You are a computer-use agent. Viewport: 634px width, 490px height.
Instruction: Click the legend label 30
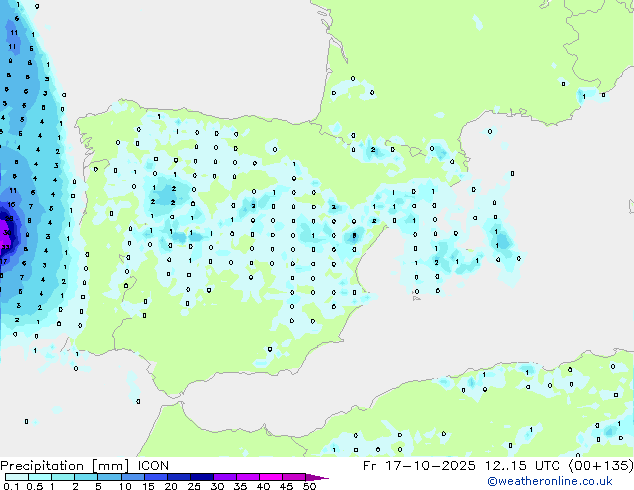click(x=217, y=486)
